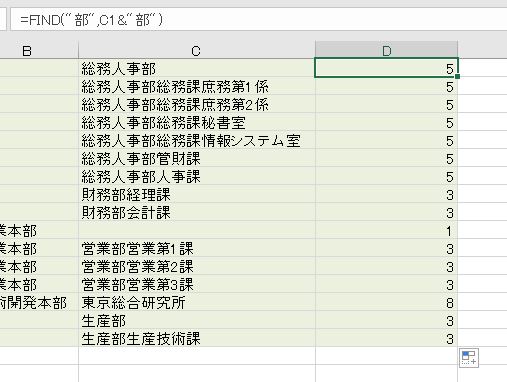Select column B cell beside 東京総合研究所

click(39, 302)
